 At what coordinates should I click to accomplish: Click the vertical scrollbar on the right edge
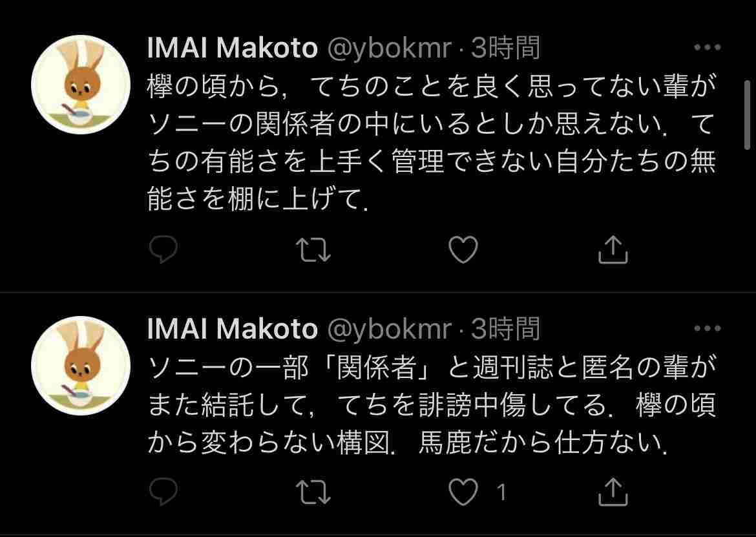pyautogui.click(x=748, y=115)
